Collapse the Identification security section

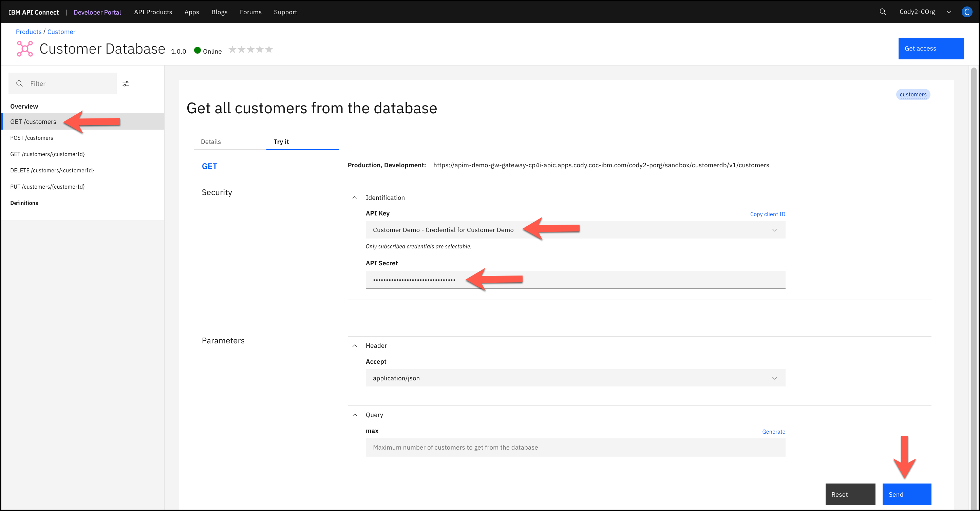pos(355,198)
